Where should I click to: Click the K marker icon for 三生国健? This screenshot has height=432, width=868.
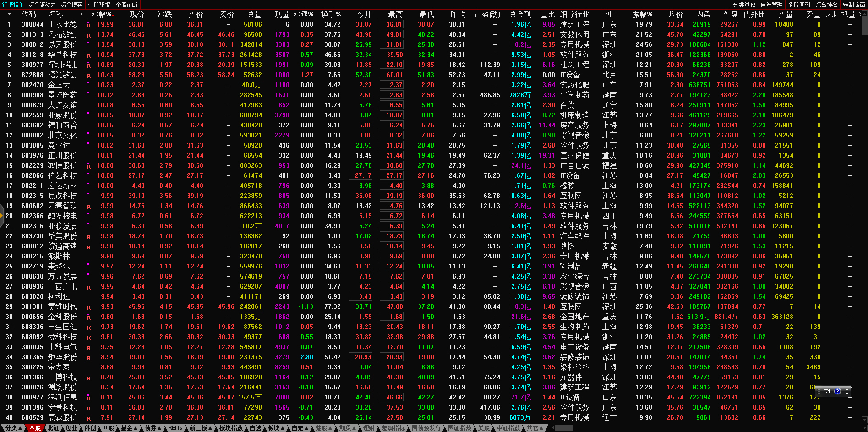pyautogui.click(x=89, y=328)
